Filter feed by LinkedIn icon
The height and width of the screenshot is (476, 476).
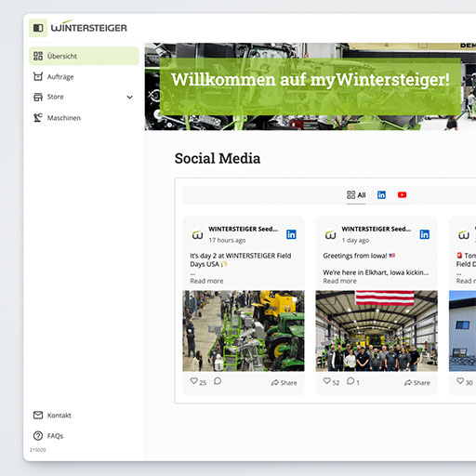coord(381,194)
